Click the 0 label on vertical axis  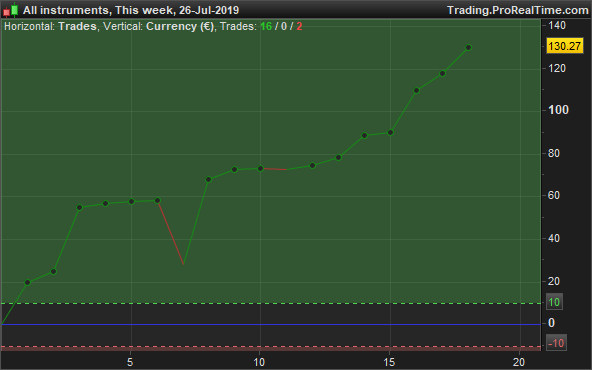point(551,323)
